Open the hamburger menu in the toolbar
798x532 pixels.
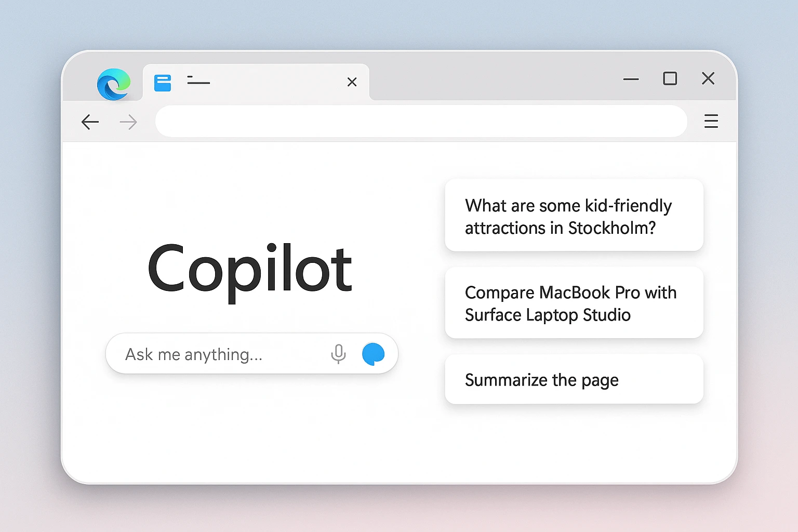pos(711,122)
